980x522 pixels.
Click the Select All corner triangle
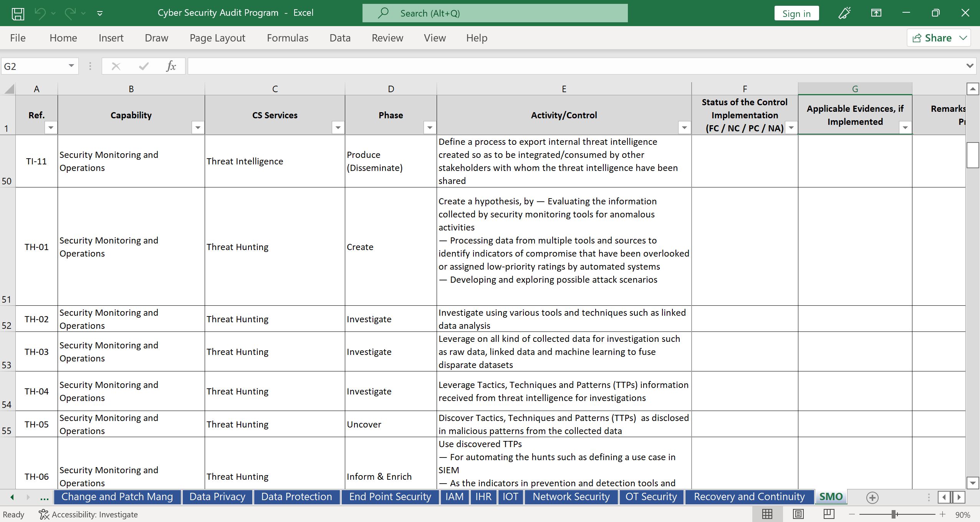(x=8, y=89)
